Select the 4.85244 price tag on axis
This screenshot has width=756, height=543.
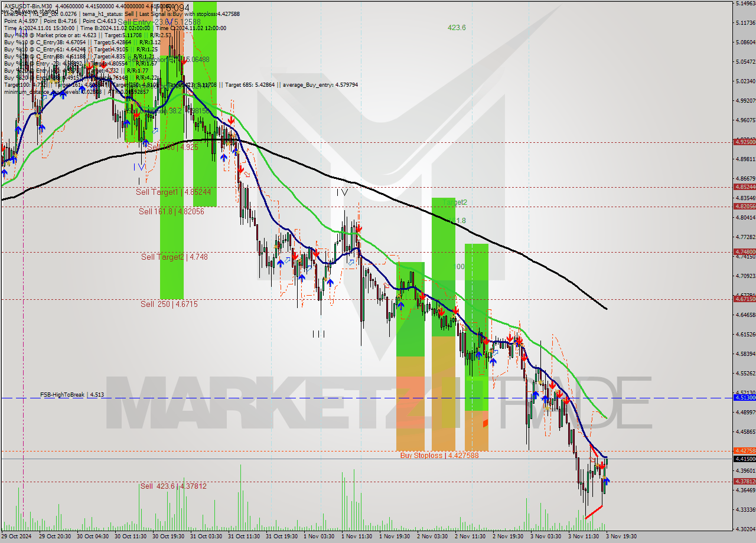tap(744, 187)
